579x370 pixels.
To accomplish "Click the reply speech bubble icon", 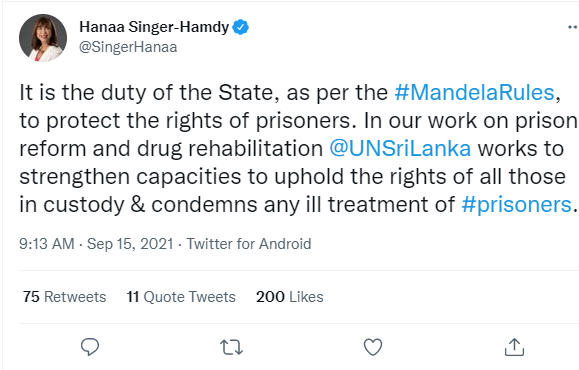I will [90, 347].
